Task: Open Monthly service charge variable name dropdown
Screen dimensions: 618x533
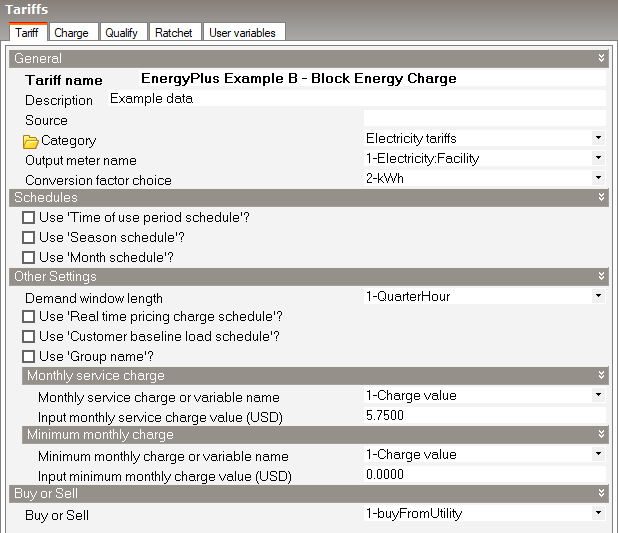Action: point(598,395)
